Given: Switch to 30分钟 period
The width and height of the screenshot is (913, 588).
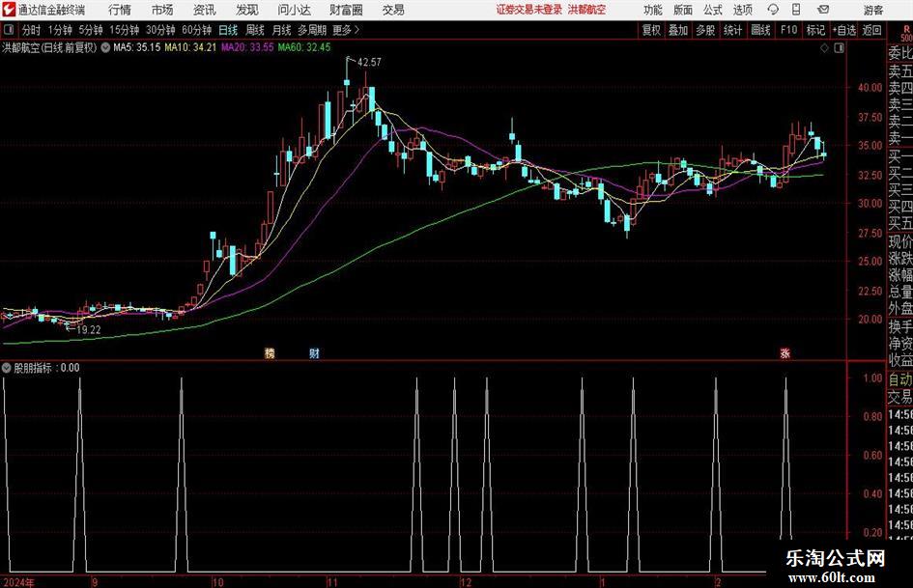Looking at the screenshot, I should coord(160,30).
